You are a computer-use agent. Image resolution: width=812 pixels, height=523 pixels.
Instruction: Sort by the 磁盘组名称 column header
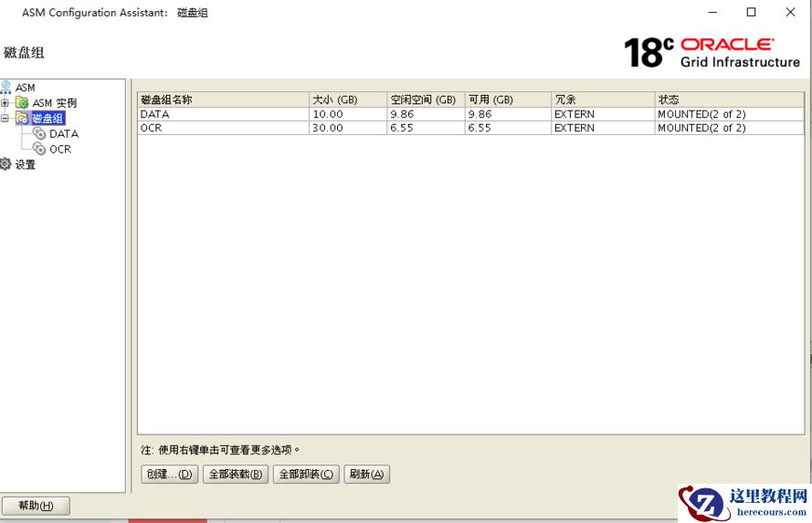tap(223, 99)
